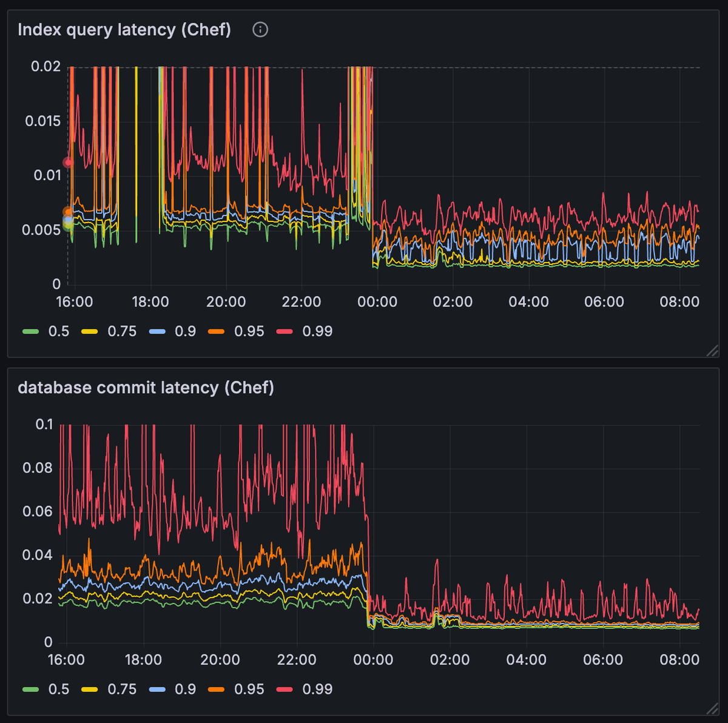This screenshot has height=723, width=728.
Task: Click 0.08 y-axis label on database commit chart
Action: point(38,468)
